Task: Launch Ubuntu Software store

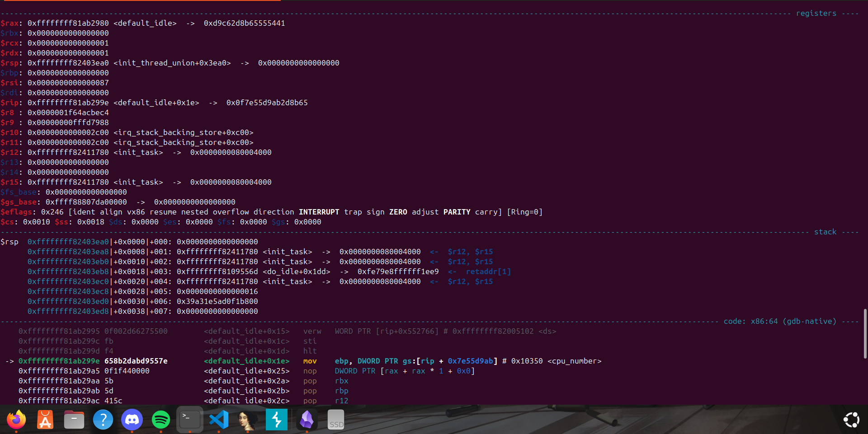Action: tap(45, 420)
